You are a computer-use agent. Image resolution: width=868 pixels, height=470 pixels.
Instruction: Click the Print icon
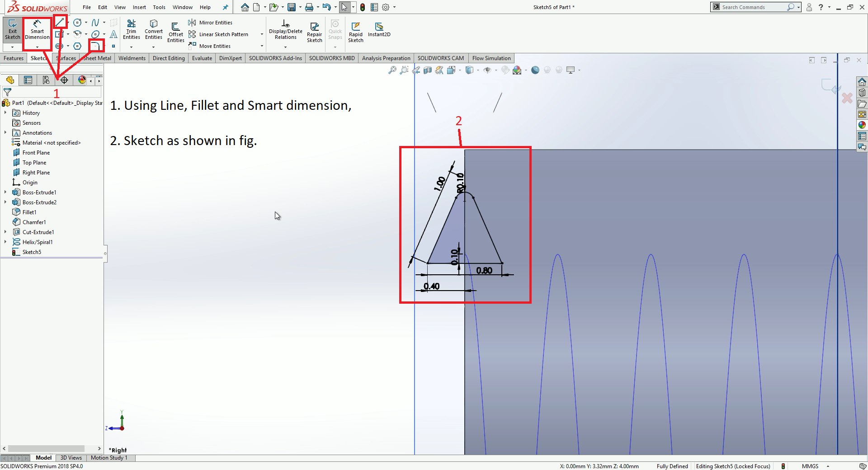[309, 7]
